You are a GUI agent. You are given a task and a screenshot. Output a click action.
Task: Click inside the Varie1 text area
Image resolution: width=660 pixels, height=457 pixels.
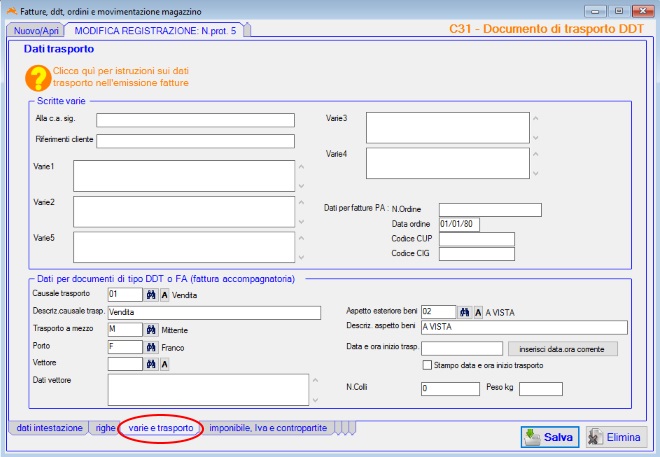point(184,176)
